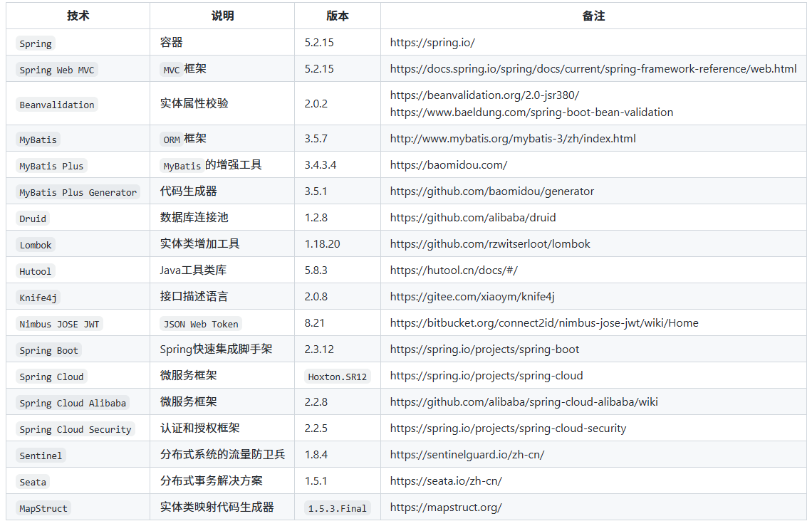Click the 分布式系统的流量防卫兵 description cell

coord(223,455)
